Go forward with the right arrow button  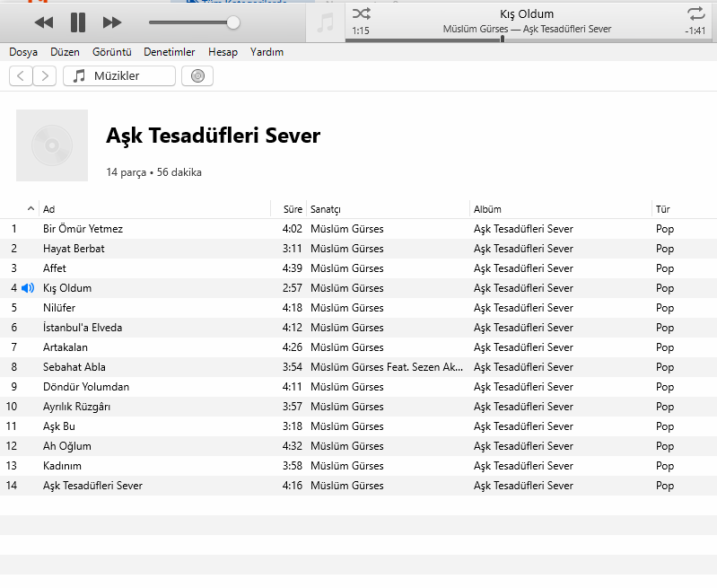(x=44, y=76)
